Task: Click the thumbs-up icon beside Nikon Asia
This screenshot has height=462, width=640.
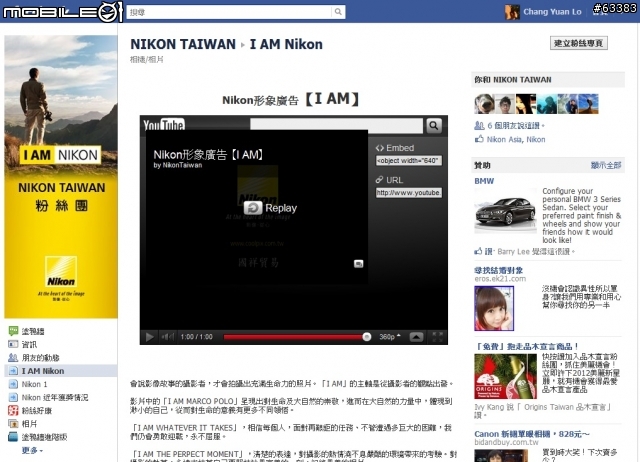Action: [x=479, y=139]
